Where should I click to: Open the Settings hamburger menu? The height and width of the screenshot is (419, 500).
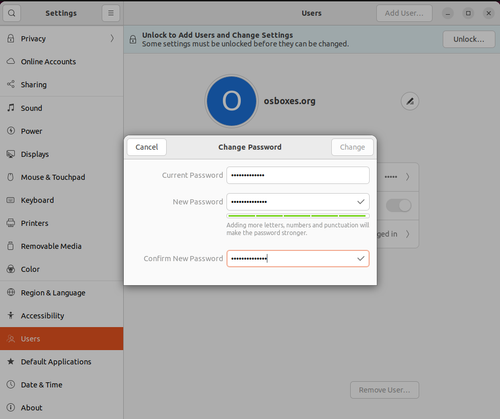click(x=111, y=13)
